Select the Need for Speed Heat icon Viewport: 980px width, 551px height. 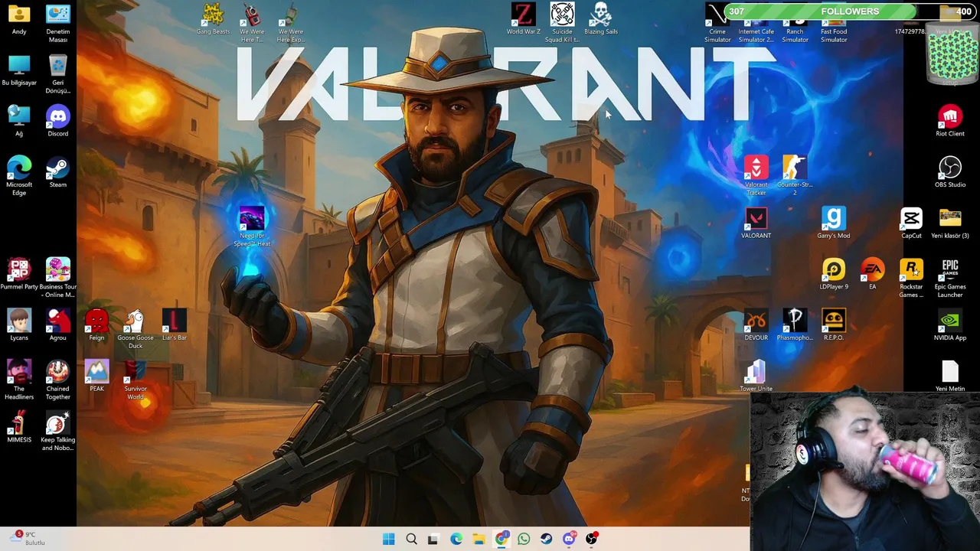(x=252, y=227)
